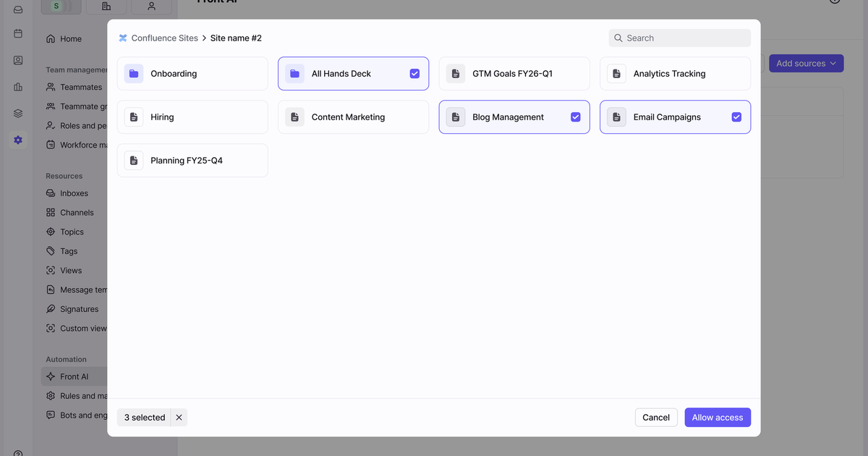The height and width of the screenshot is (456, 868).
Task: Open Home in the sidebar
Action: pyautogui.click(x=71, y=39)
